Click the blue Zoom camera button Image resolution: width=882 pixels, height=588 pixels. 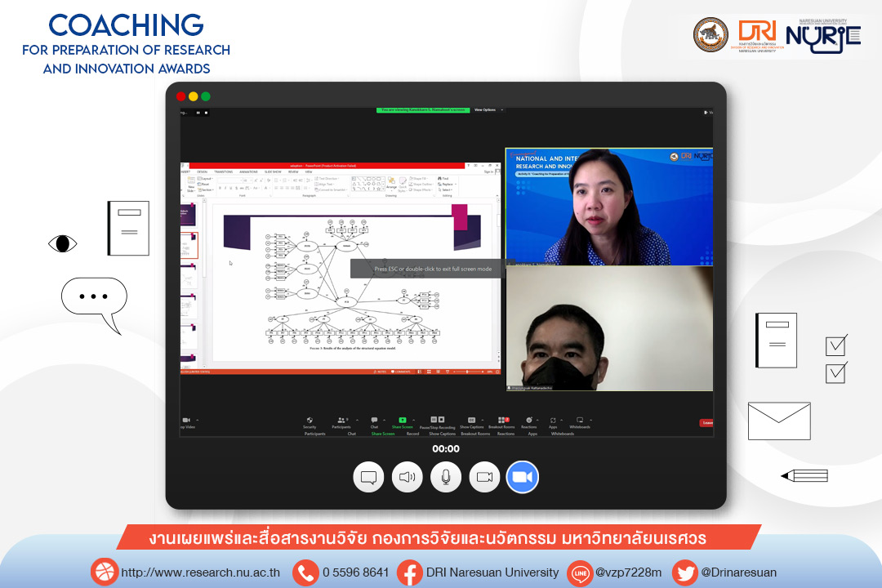(x=523, y=477)
